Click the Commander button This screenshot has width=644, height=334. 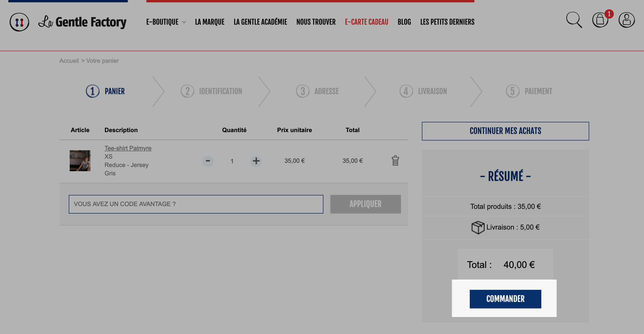pos(505,299)
